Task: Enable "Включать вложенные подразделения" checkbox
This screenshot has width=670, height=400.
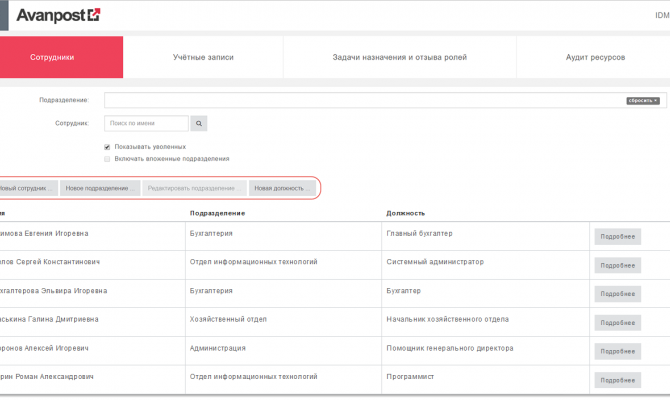Action: pyautogui.click(x=107, y=158)
